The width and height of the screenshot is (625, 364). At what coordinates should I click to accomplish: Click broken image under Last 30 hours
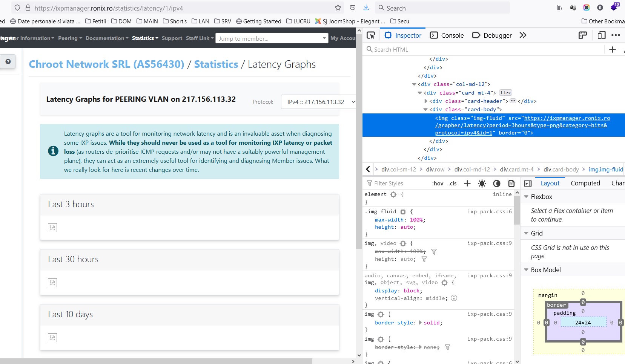pos(52,283)
